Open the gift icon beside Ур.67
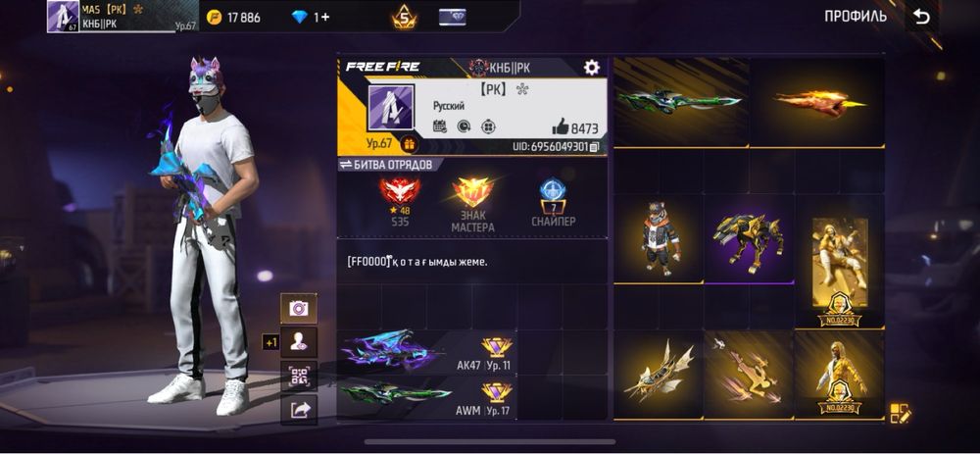 point(409,144)
